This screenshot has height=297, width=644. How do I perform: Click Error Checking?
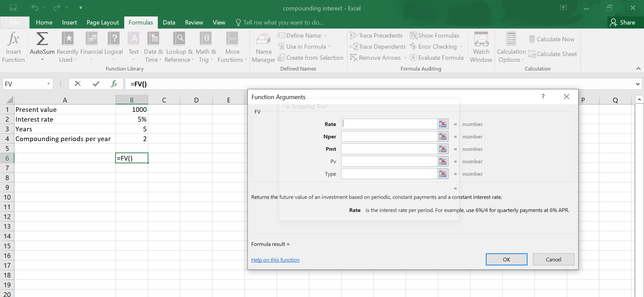433,47
